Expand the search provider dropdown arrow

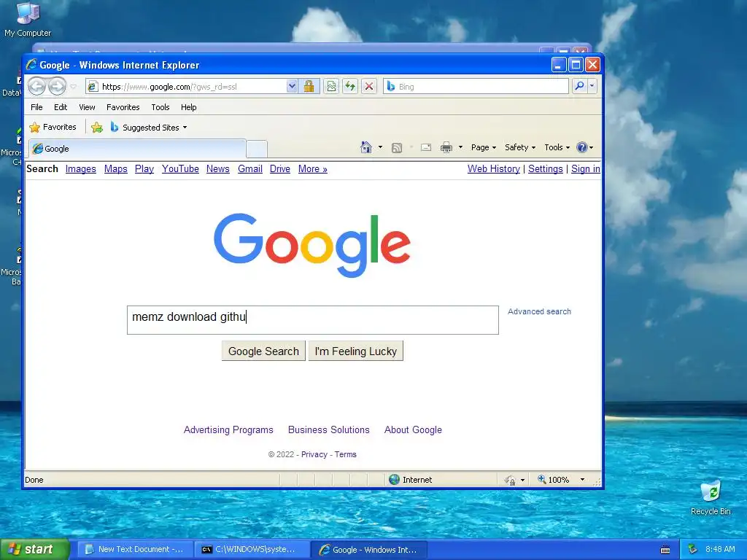click(x=592, y=86)
